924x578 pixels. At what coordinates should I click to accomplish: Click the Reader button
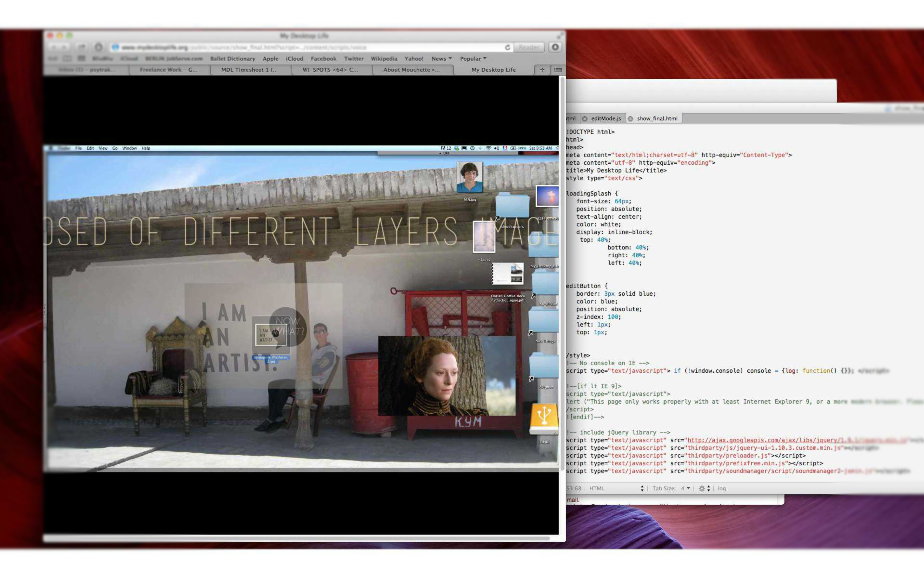[529, 47]
